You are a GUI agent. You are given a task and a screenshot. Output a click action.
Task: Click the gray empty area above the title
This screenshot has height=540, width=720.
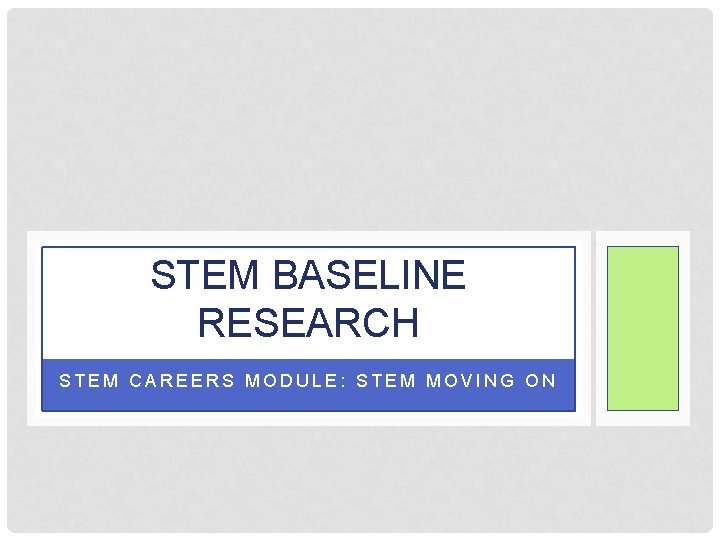[x=360, y=120]
